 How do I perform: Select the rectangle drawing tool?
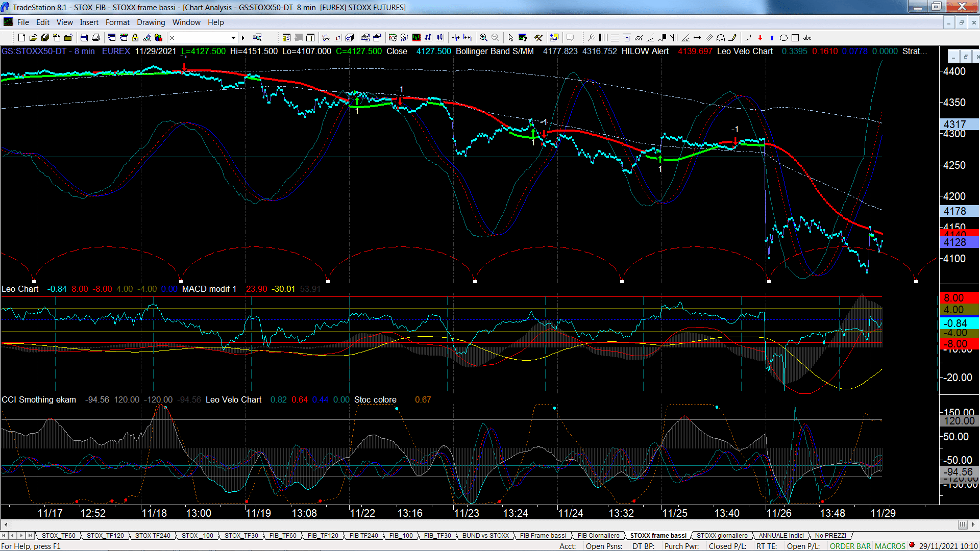[x=795, y=38]
